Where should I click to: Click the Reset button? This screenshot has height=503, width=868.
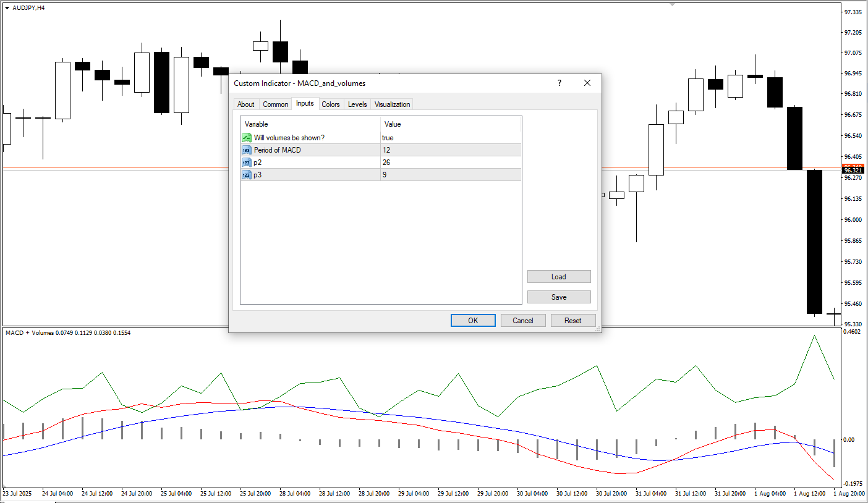573,321
